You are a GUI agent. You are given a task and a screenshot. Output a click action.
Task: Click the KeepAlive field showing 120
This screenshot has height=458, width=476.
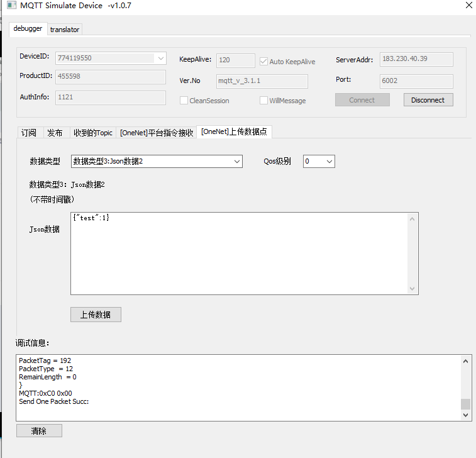(x=235, y=60)
